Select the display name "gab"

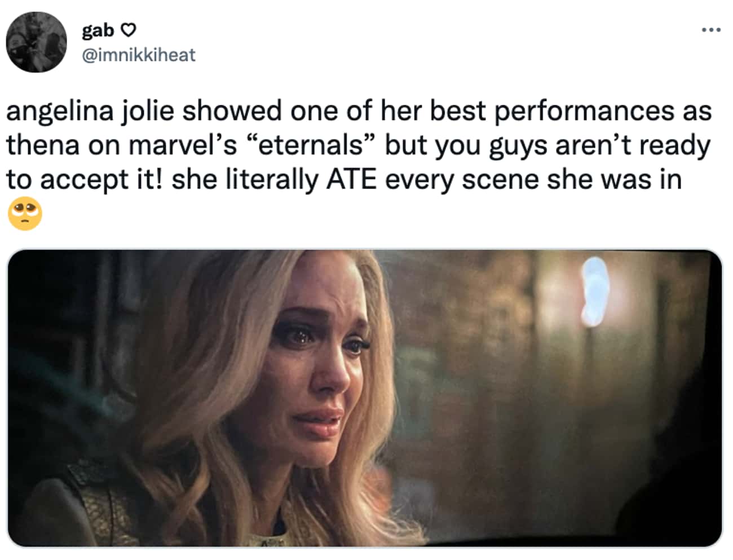(x=98, y=30)
